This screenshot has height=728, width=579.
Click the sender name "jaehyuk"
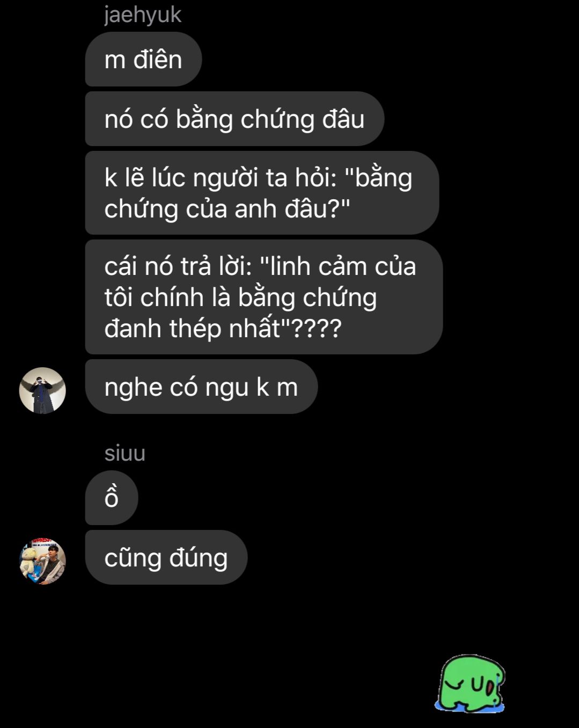pos(143,14)
